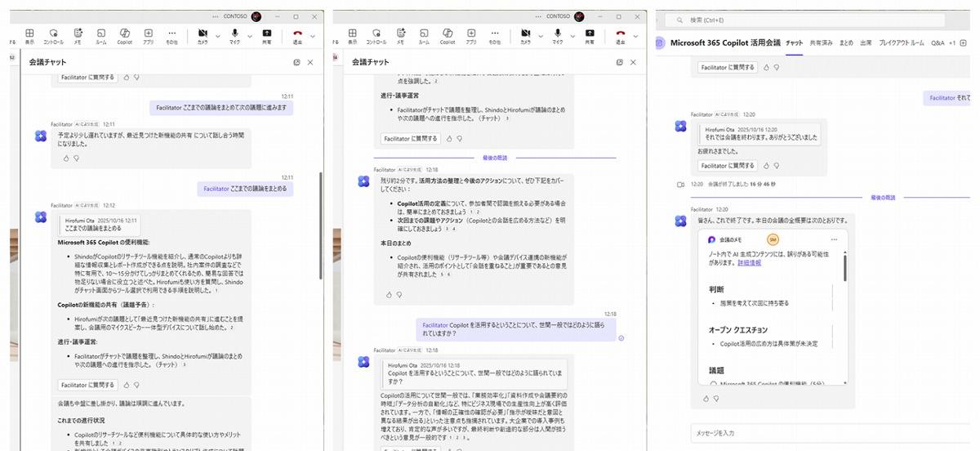980x451 pixels.
Task: Pop out the 会議チャット panel in the left window
Action: (x=297, y=62)
